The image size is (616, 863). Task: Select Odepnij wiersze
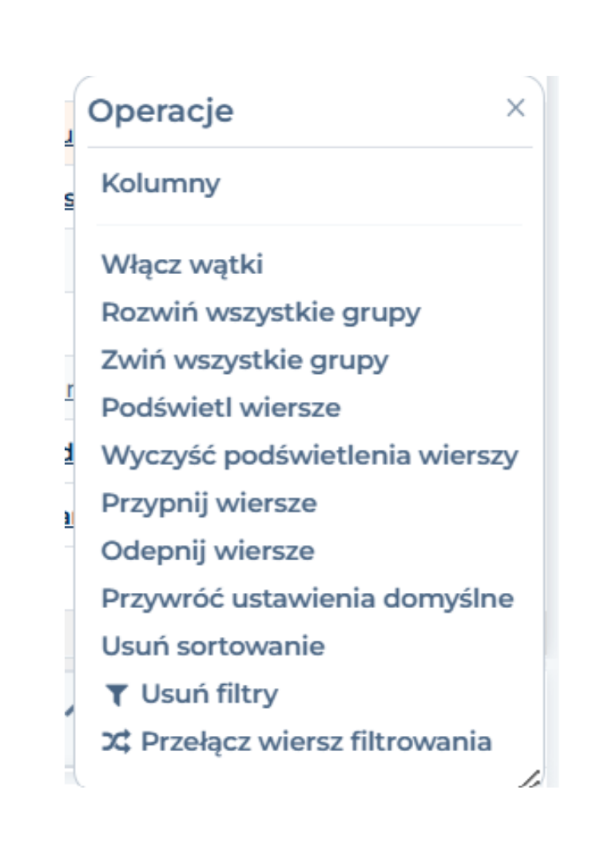pyautogui.click(x=208, y=551)
